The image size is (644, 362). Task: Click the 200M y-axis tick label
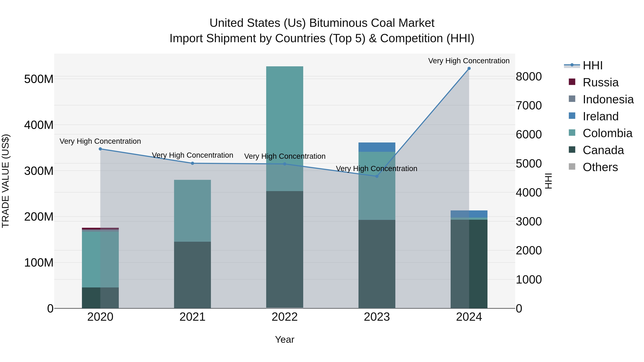coord(39,217)
